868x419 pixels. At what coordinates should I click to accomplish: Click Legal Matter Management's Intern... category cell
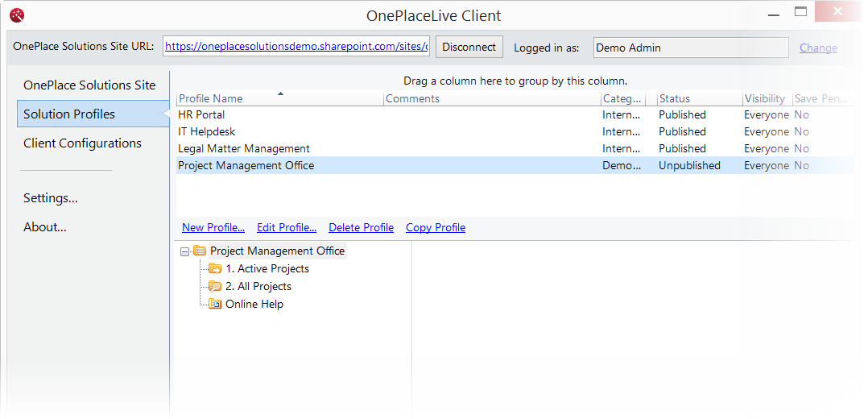[622, 148]
